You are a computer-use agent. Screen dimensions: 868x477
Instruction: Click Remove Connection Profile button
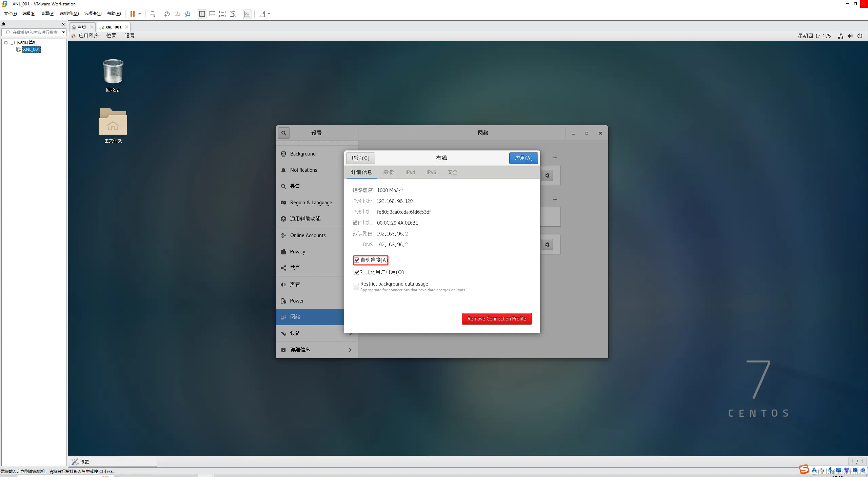click(x=496, y=319)
